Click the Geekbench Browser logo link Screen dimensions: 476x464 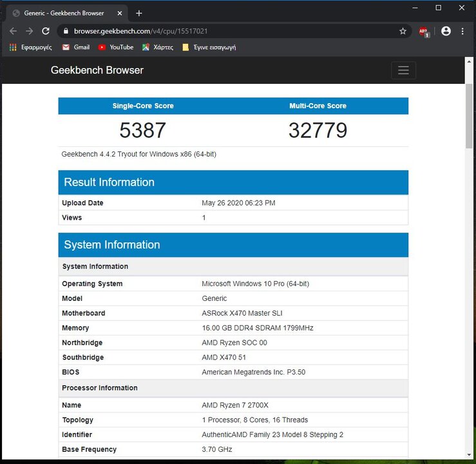pos(97,70)
